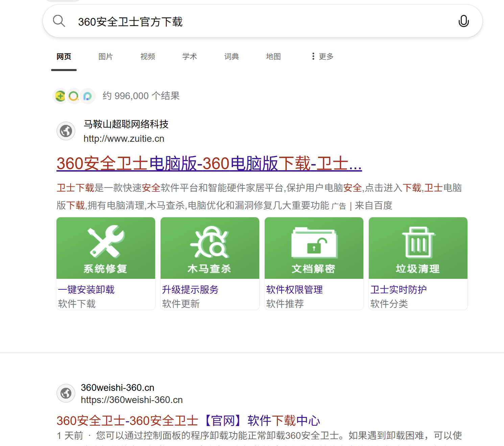Open the 卫士实时防护 link
This screenshot has width=504, height=446.
click(399, 290)
